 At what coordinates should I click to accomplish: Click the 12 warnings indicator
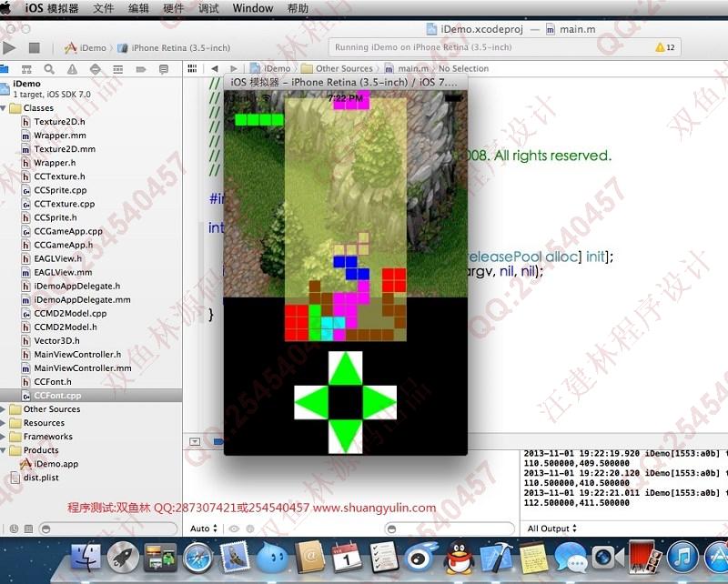(665, 47)
